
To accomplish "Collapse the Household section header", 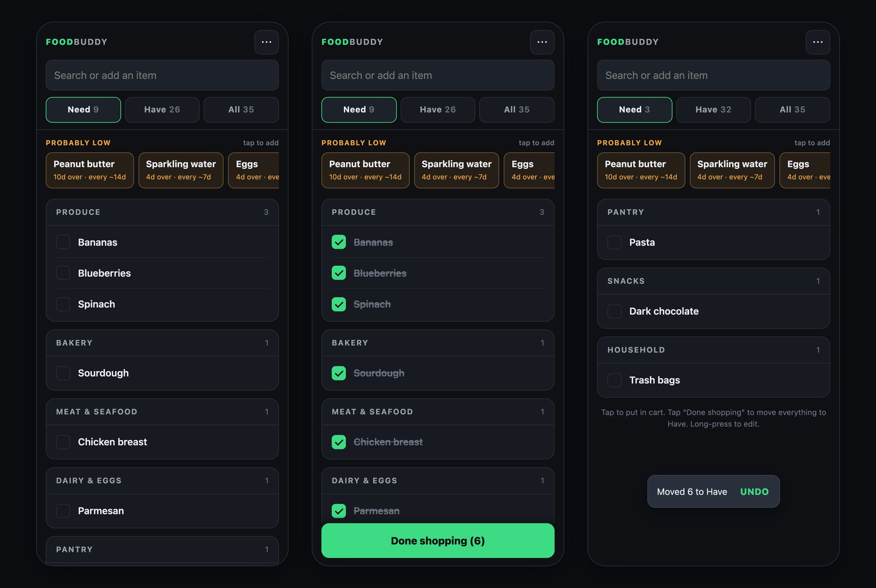I will (x=713, y=350).
